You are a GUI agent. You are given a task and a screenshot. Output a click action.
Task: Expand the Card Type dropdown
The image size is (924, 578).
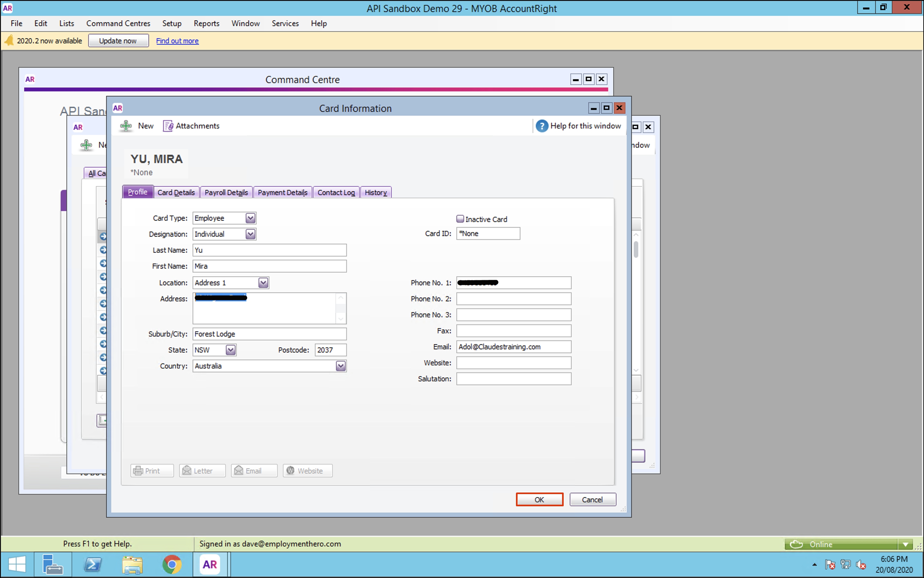tap(250, 218)
